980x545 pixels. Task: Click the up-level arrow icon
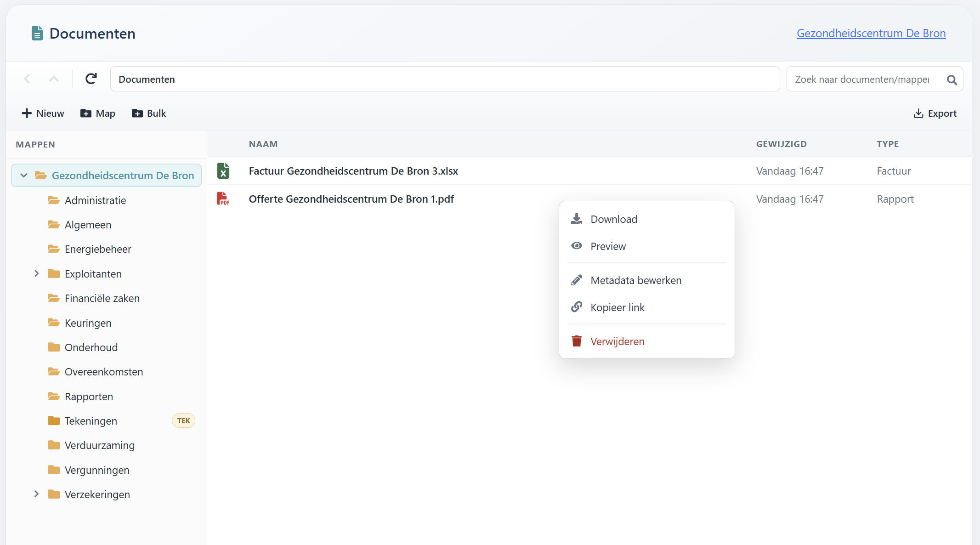[54, 79]
